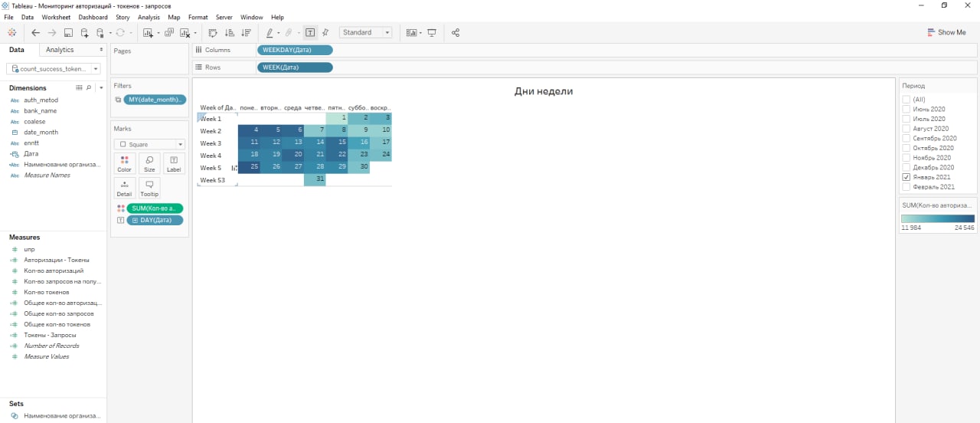The width and height of the screenshot is (980, 423).
Task: Open the Tooltip marks card
Action: tap(149, 188)
